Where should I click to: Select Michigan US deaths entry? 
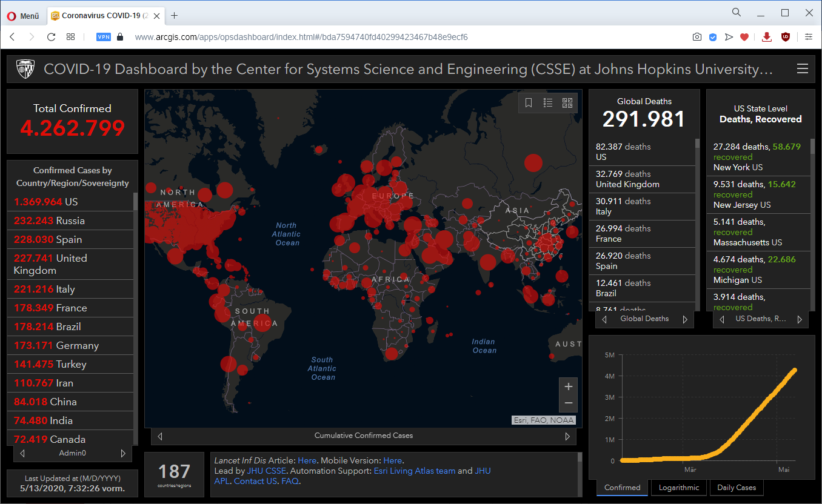pos(758,270)
